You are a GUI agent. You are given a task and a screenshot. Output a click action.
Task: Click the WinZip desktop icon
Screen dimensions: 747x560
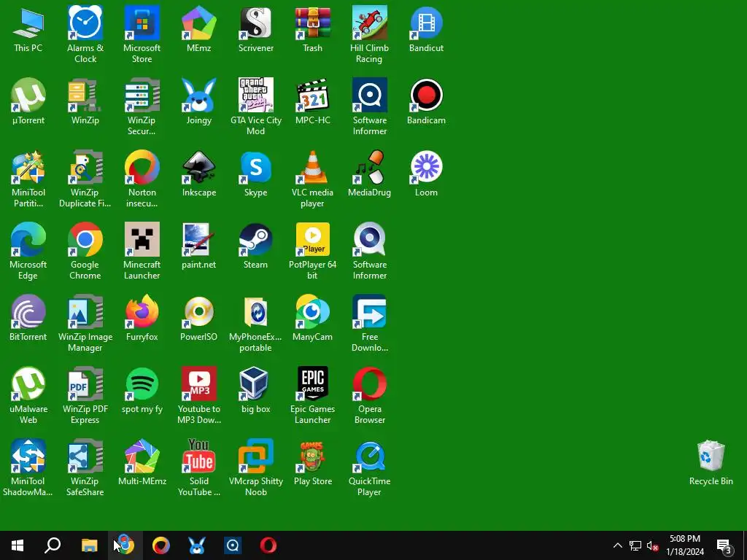(x=85, y=101)
